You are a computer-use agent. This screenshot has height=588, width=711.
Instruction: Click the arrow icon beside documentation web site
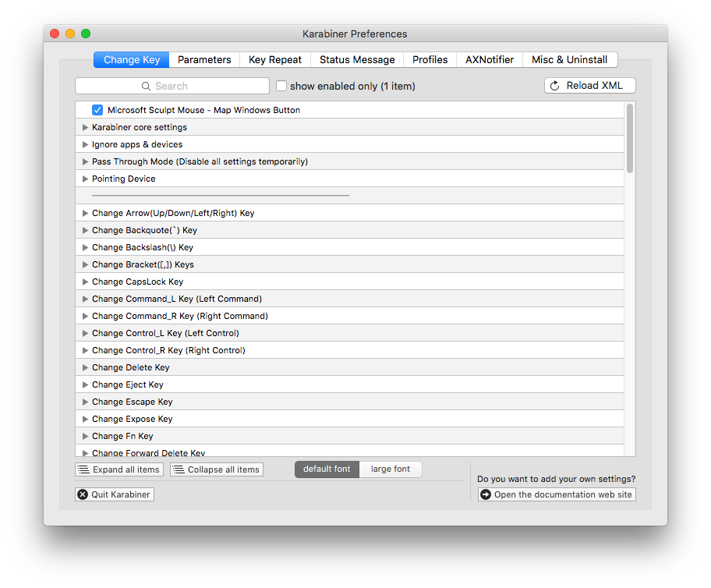tap(486, 494)
